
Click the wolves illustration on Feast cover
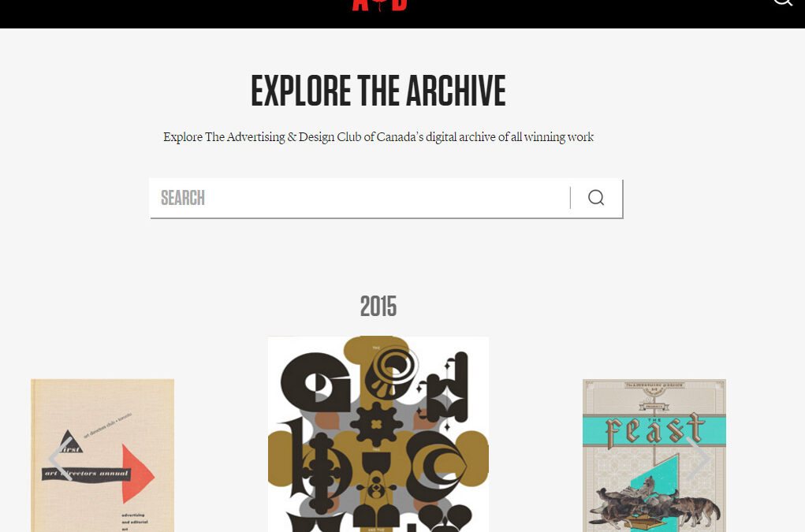(x=655, y=503)
